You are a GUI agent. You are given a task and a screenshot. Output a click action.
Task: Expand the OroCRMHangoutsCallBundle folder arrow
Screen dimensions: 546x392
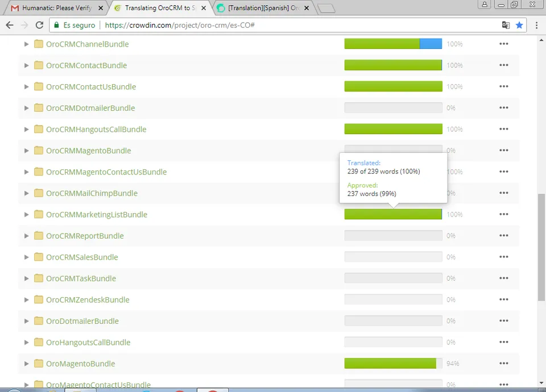coord(26,130)
